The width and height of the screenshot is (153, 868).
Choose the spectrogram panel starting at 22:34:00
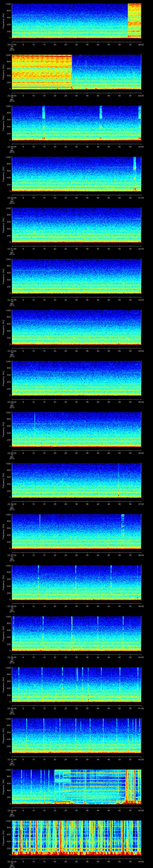coord(76,378)
